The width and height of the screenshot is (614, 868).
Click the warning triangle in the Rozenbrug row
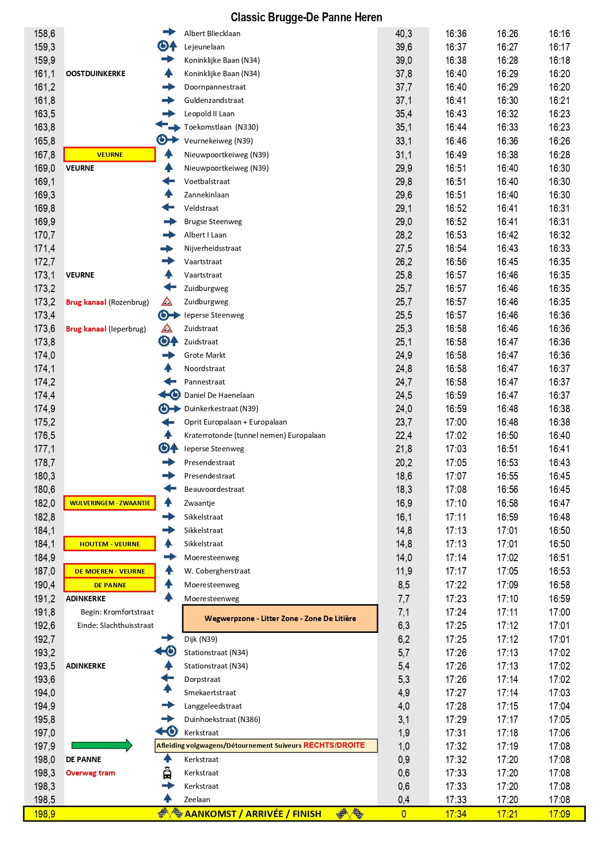click(x=167, y=301)
